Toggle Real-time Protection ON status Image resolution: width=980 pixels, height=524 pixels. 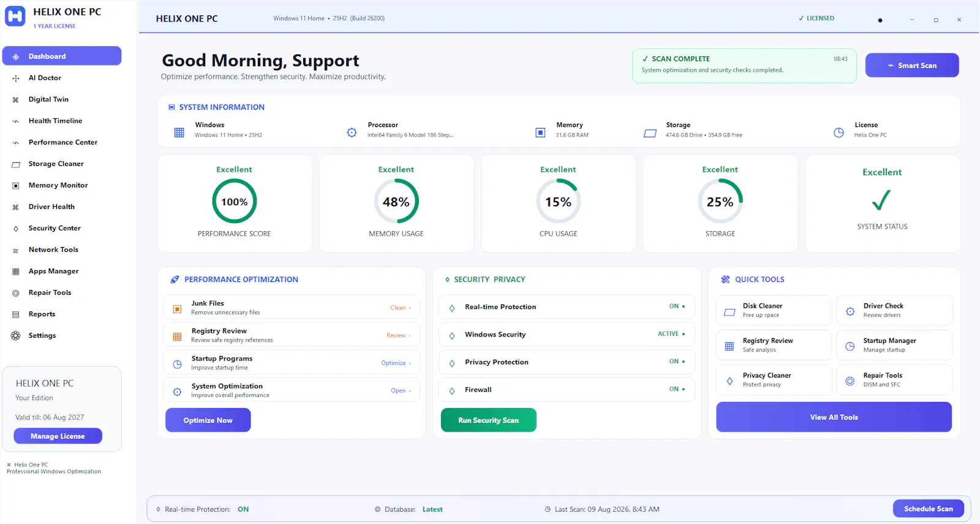(x=677, y=306)
